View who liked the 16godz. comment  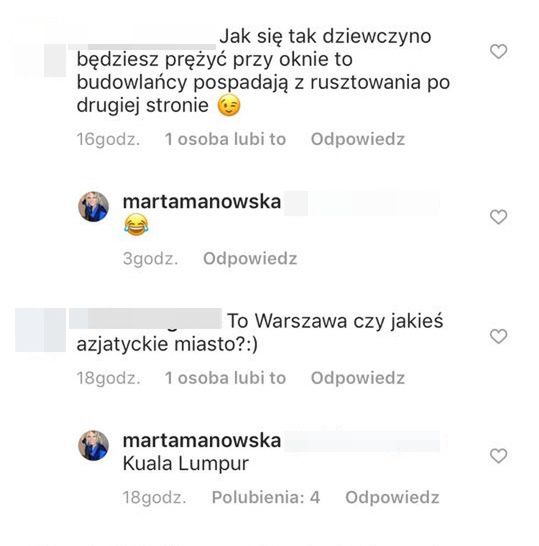(225, 139)
